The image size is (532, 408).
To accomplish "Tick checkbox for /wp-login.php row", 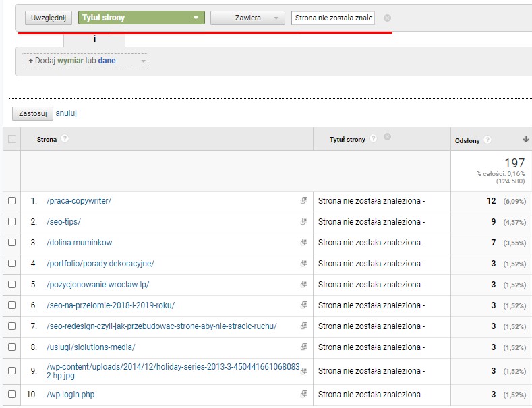I will (12, 394).
